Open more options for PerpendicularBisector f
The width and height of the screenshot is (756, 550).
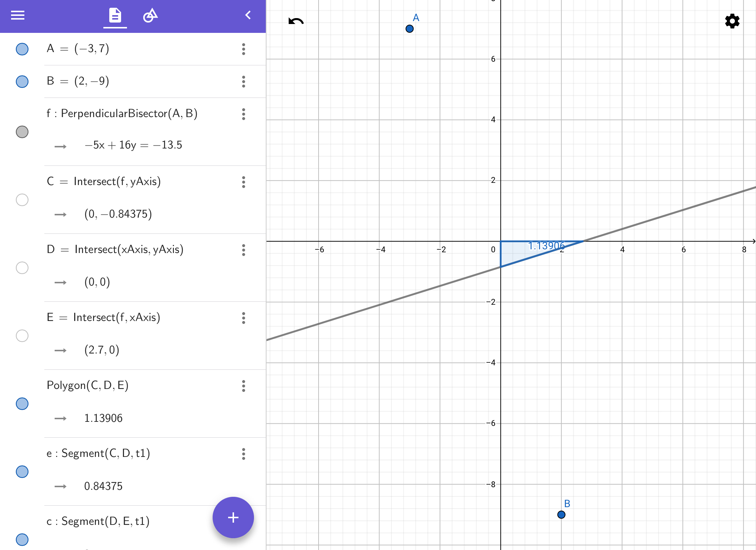(x=243, y=114)
